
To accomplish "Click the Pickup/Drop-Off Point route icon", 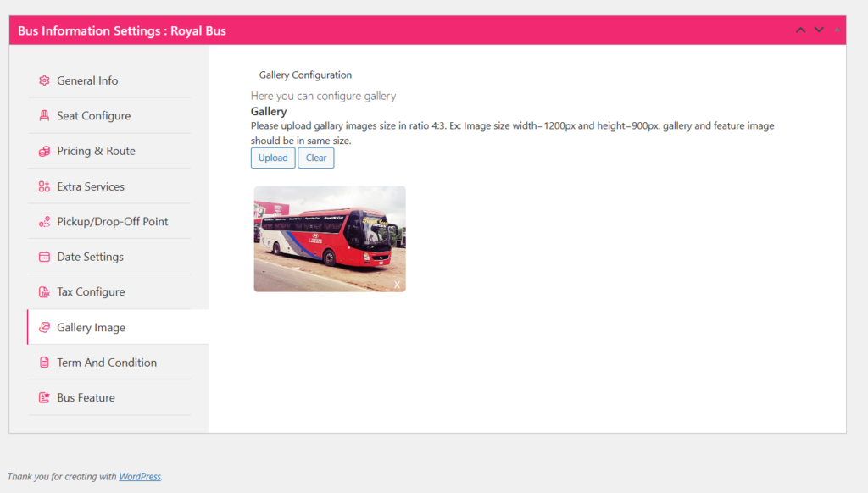I will [x=44, y=222].
